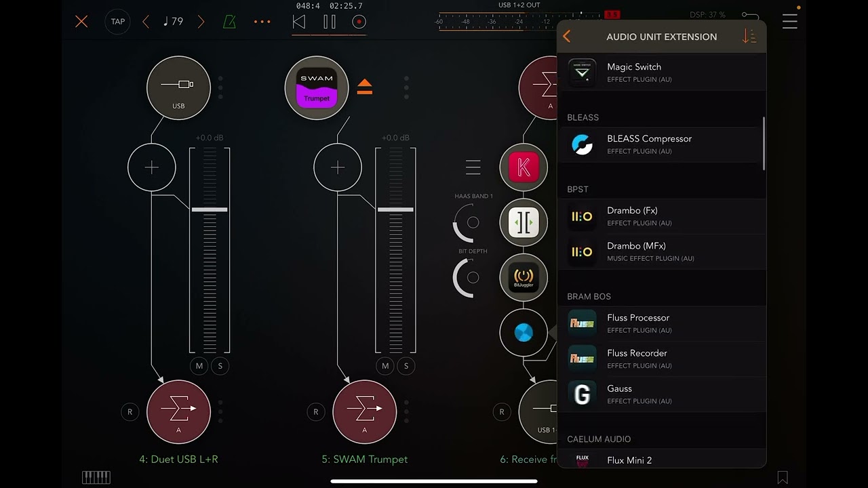This screenshot has width=868, height=488.
Task: Select Drambo (Fx) effect plugin
Action: (x=662, y=216)
